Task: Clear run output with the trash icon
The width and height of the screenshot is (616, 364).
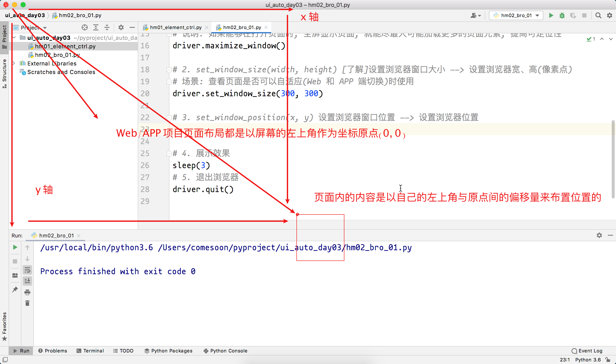Action: coord(27,303)
